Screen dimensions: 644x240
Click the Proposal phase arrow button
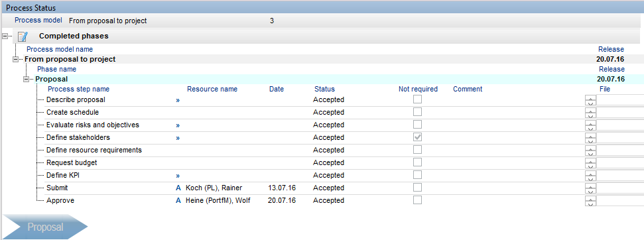[44, 227]
